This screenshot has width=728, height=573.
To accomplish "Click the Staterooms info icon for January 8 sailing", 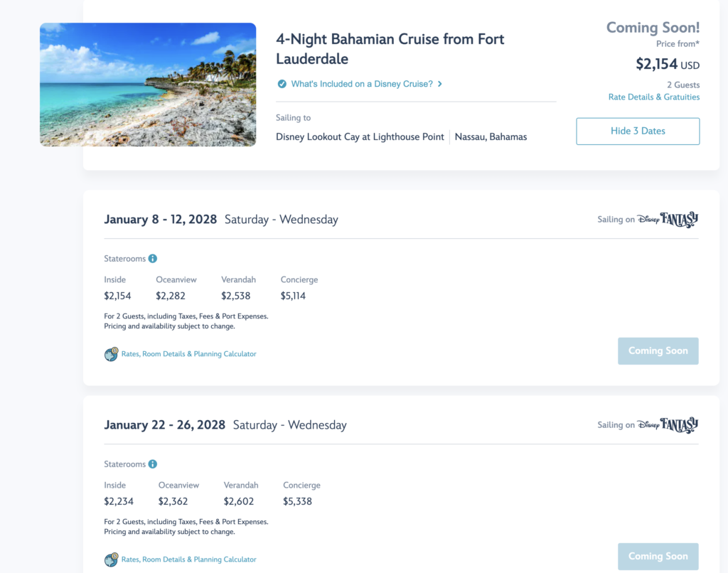I will click(153, 259).
